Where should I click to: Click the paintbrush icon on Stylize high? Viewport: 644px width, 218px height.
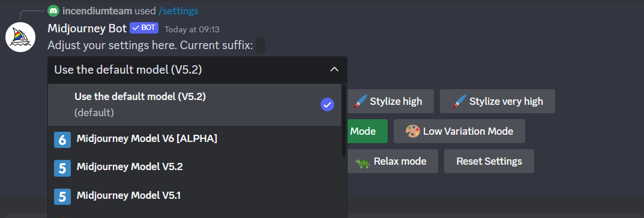click(360, 101)
